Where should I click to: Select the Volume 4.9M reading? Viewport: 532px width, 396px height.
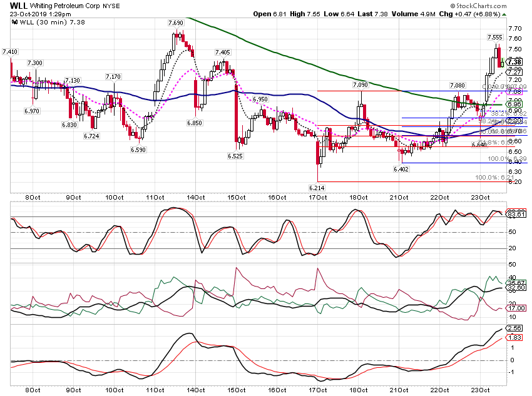click(x=413, y=14)
